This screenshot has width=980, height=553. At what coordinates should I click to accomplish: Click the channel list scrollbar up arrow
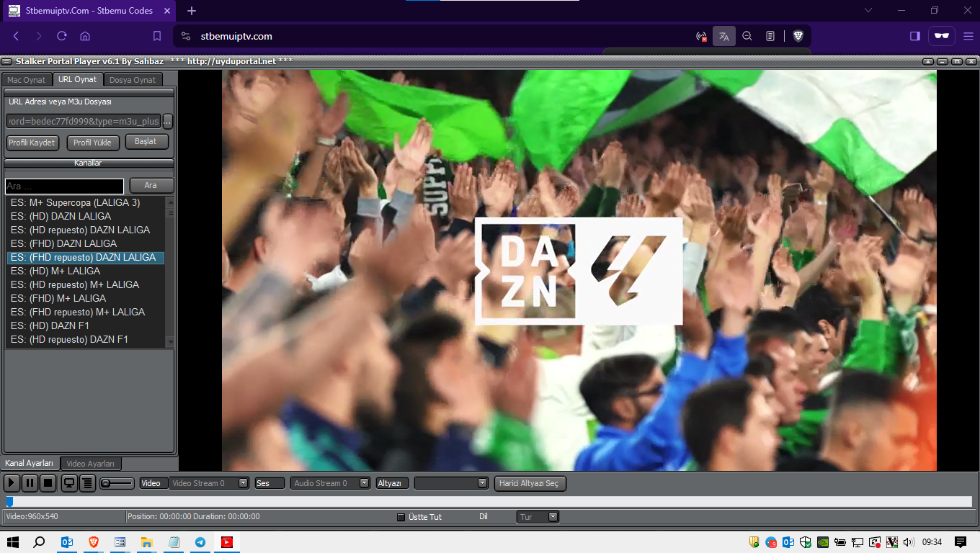(171, 202)
